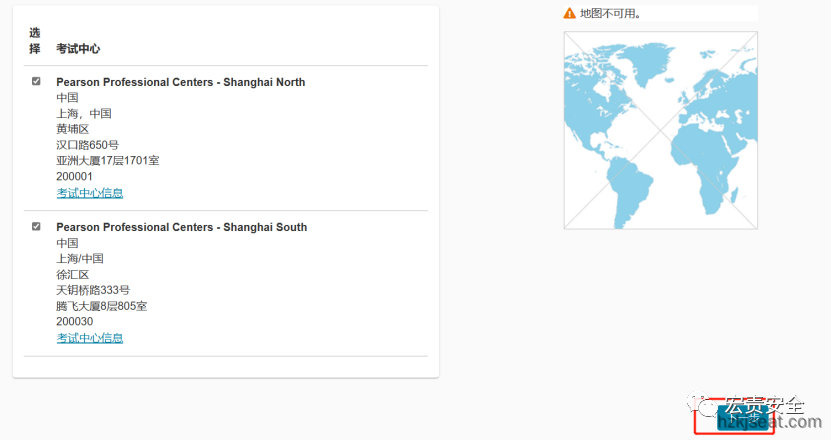Uncheck the Shanghai South test center checkbox
The width and height of the screenshot is (831, 441).
tap(36, 227)
